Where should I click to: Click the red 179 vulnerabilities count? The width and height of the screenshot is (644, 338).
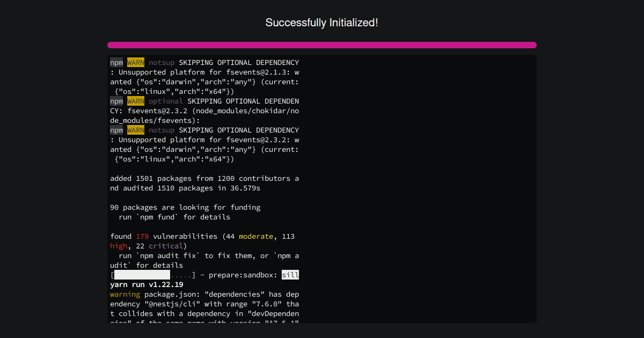pos(142,236)
